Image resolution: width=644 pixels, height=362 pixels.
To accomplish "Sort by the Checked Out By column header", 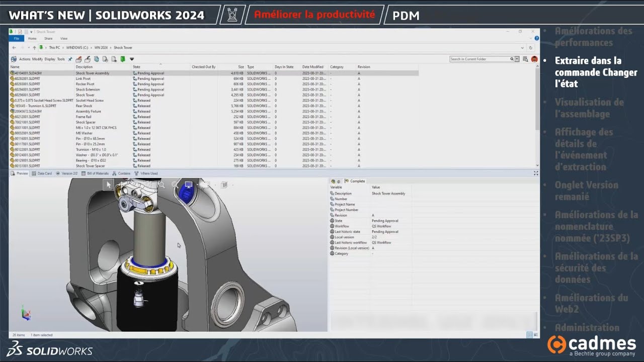I will (x=203, y=67).
